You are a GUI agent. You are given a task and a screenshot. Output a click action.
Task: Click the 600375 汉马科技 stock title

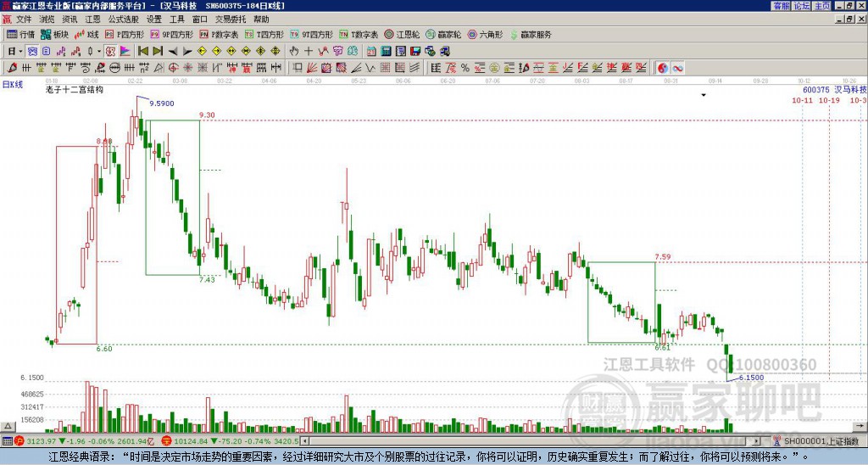pyautogui.click(x=834, y=90)
